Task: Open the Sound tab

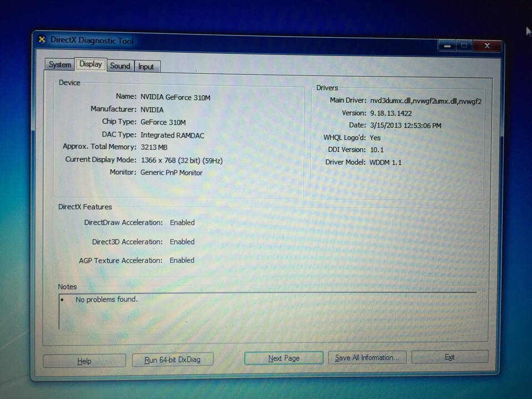Action: (120, 66)
